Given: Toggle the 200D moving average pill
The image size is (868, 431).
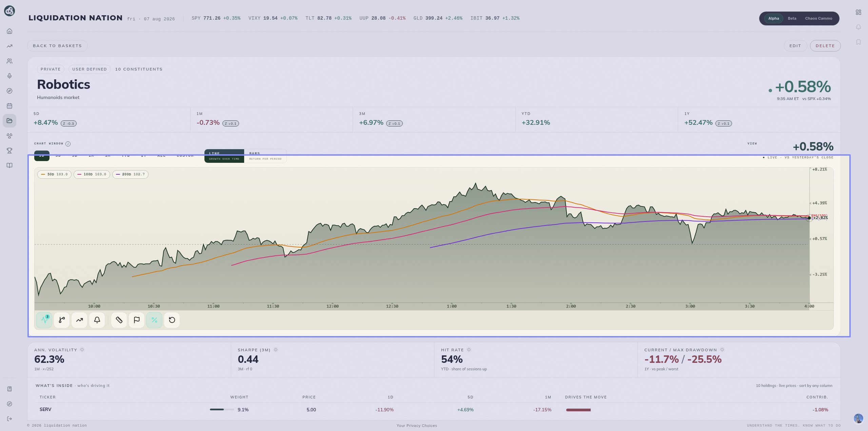Looking at the screenshot, I should [x=130, y=174].
